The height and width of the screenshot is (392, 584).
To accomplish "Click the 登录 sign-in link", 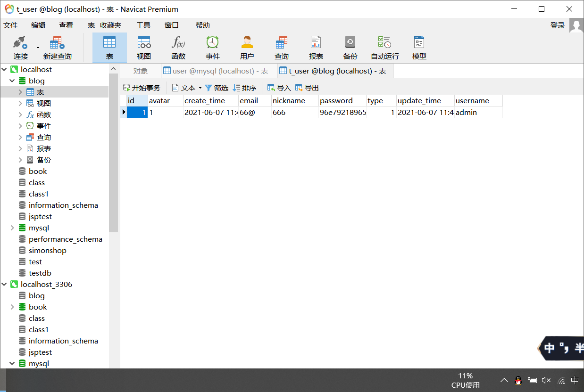I will 558,25.
